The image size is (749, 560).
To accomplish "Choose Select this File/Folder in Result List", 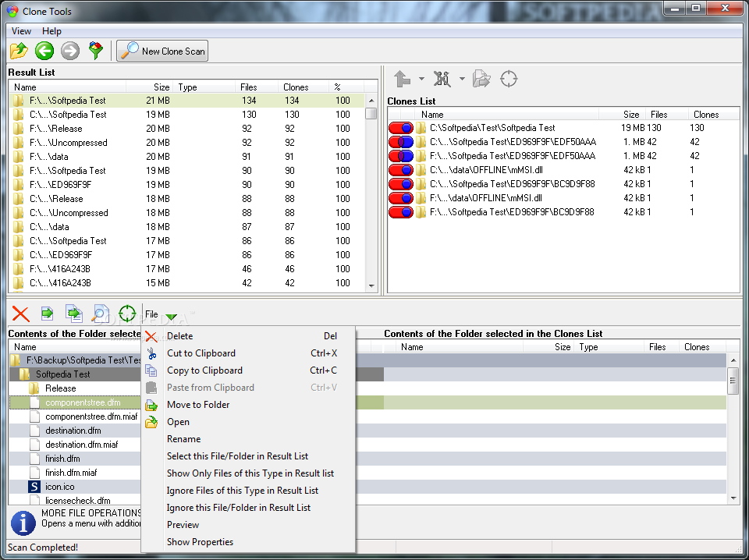I will coord(248,456).
